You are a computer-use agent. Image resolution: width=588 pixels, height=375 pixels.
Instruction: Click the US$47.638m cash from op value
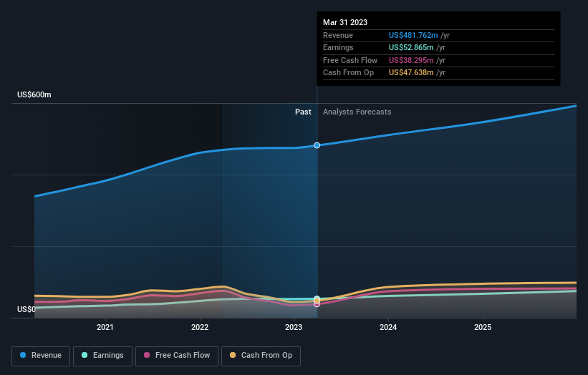411,73
